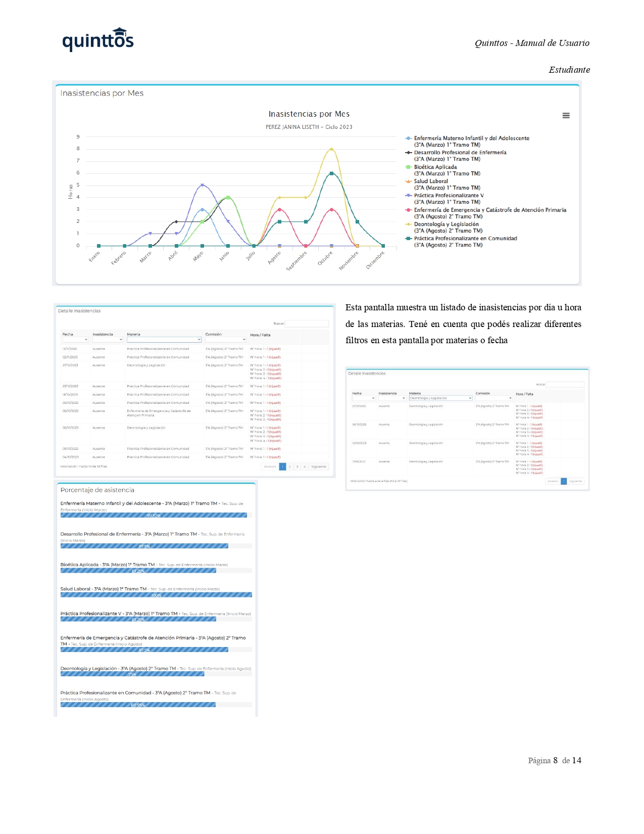Click the Práctica Profesionalizante V peak at Mayo

tap(202, 185)
